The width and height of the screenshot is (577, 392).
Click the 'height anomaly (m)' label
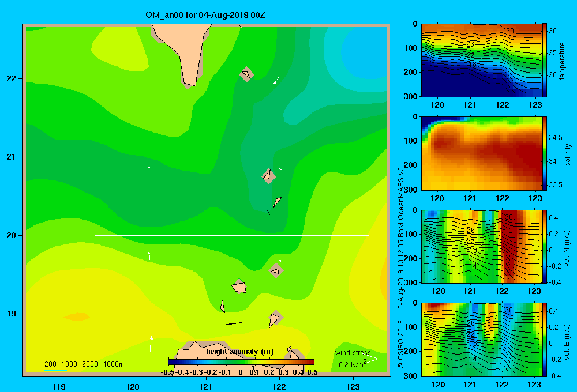pyautogui.click(x=240, y=352)
